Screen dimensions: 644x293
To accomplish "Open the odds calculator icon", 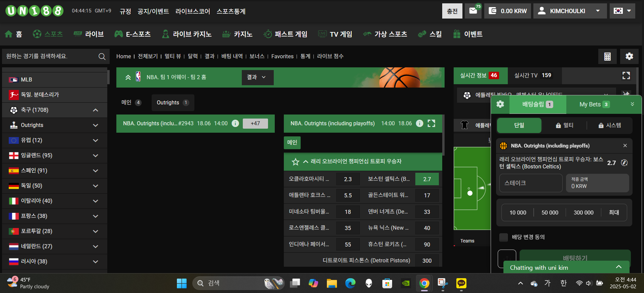I will click(x=607, y=57).
